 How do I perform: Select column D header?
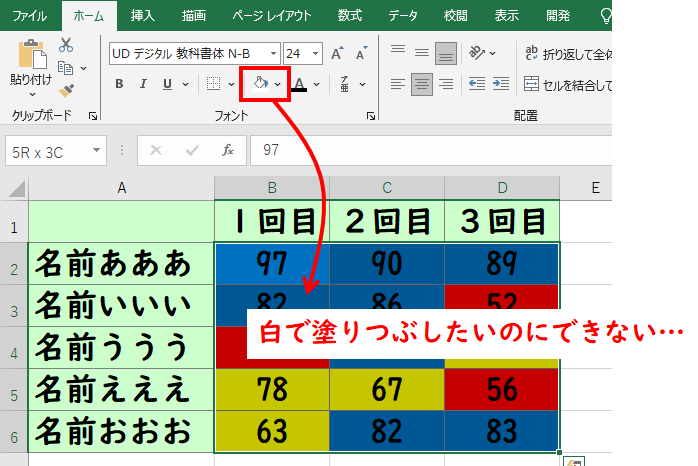click(x=502, y=188)
